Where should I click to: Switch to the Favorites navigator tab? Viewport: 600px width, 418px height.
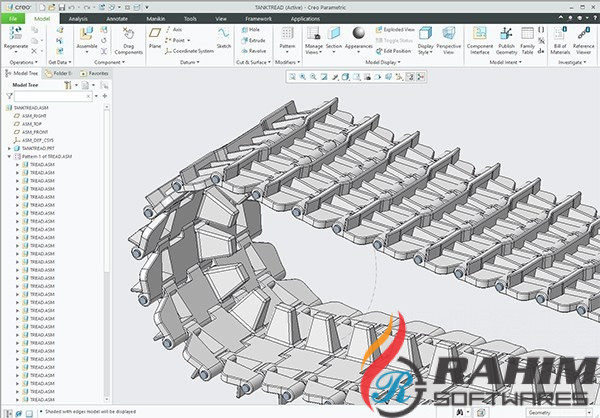click(x=95, y=73)
